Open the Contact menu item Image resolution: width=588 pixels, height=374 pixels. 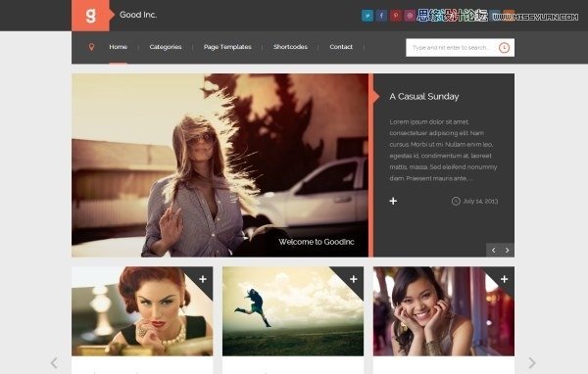coord(341,47)
